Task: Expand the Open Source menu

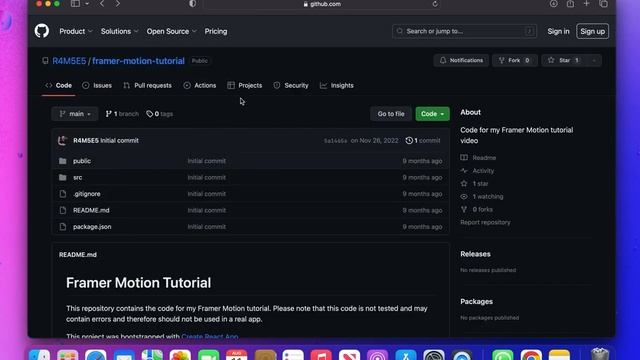Action: coord(171,31)
